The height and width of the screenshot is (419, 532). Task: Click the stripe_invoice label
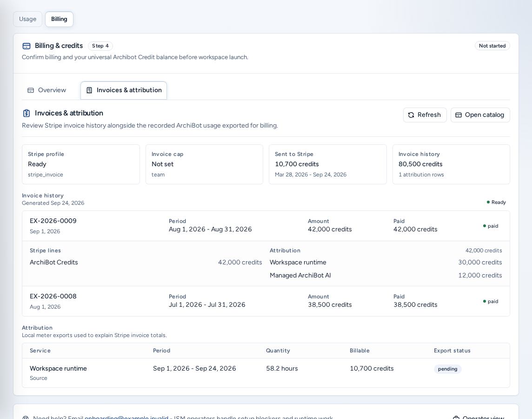[46, 175]
